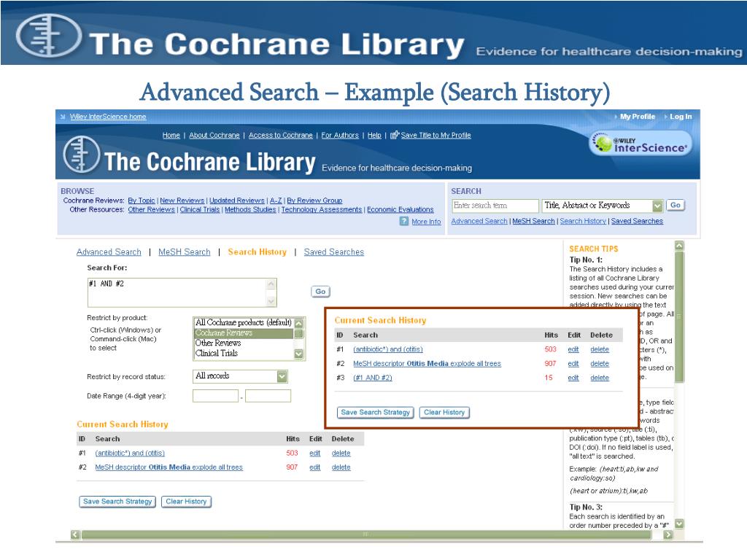Click the left arrow of the horizontal scrollbar
This screenshot has height=560, width=747.
(x=75, y=534)
